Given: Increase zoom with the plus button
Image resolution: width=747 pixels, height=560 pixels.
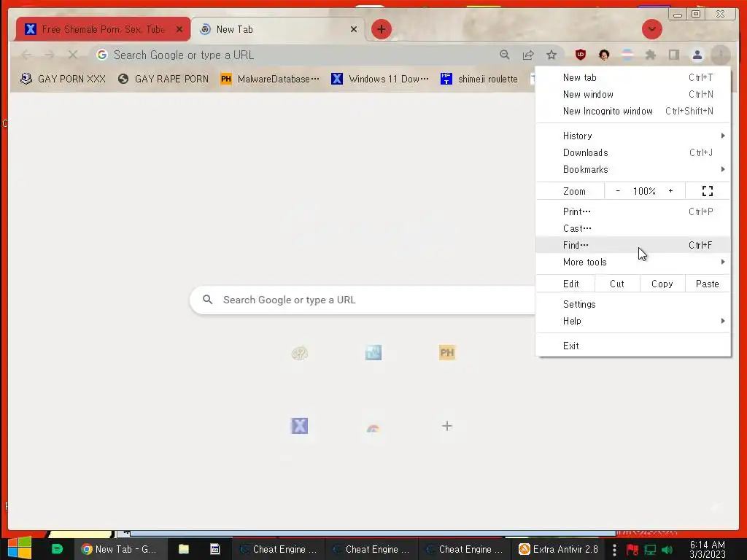Looking at the screenshot, I should [x=670, y=191].
